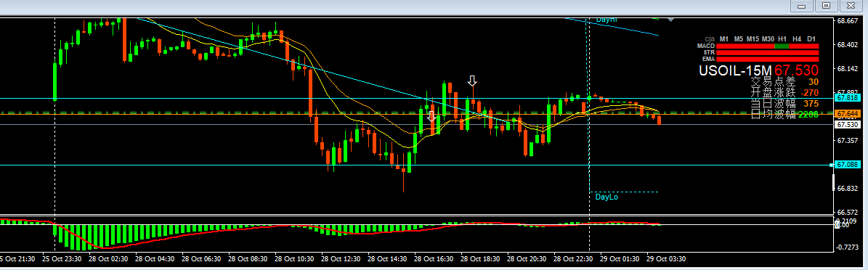Click the 28 Oct 10:30 time axis label
The width and height of the screenshot is (868, 270).
294,258
